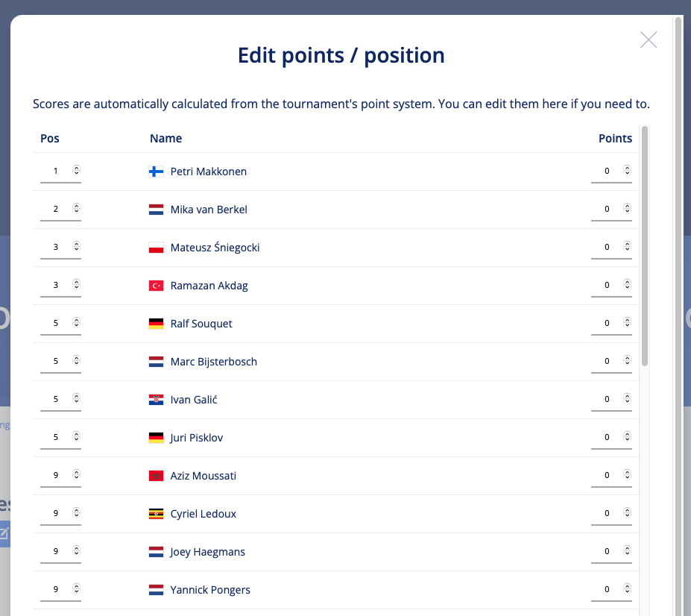Viewport: 691px width, 616px height.
Task: Adjust points stepper for Yannick Pongers
Action: (x=627, y=588)
